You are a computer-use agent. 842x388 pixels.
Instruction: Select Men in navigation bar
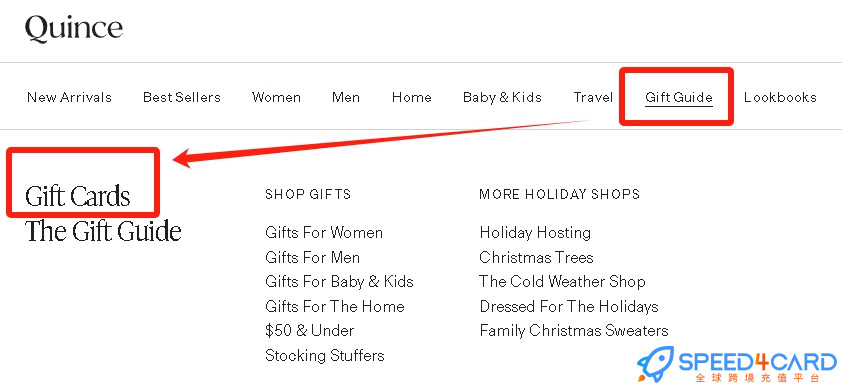pyautogui.click(x=346, y=97)
